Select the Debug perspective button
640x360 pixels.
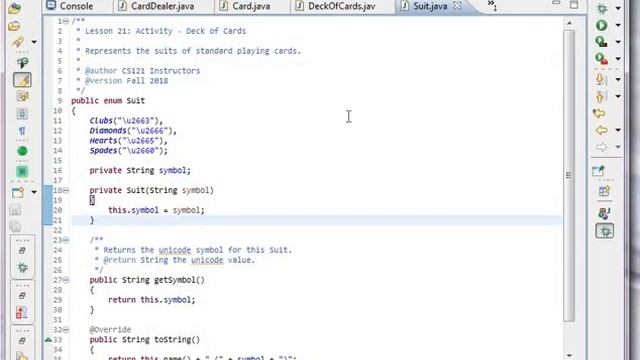(604, 231)
